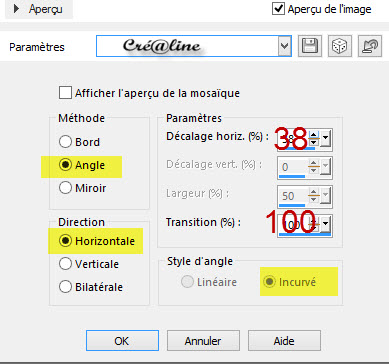Screen dimensions: 389x364
Task: Increase the Décalage horiz. value with the up arrow
Action: tap(314, 135)
